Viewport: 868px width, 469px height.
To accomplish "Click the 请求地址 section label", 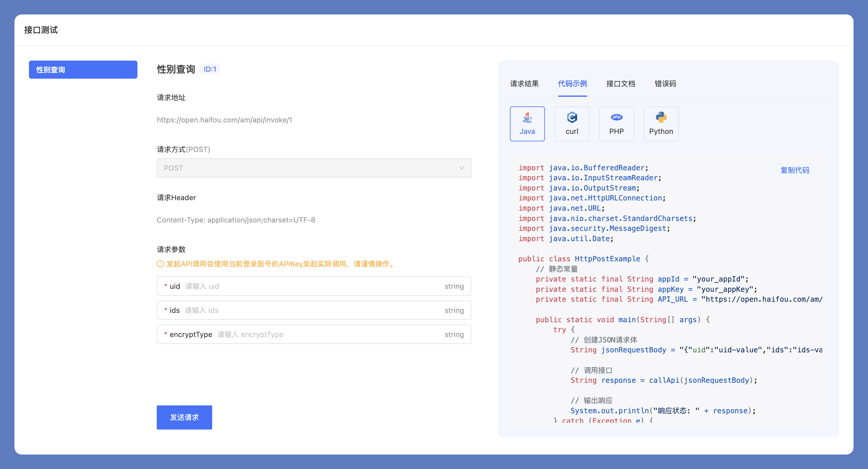I will coord(171,98).
